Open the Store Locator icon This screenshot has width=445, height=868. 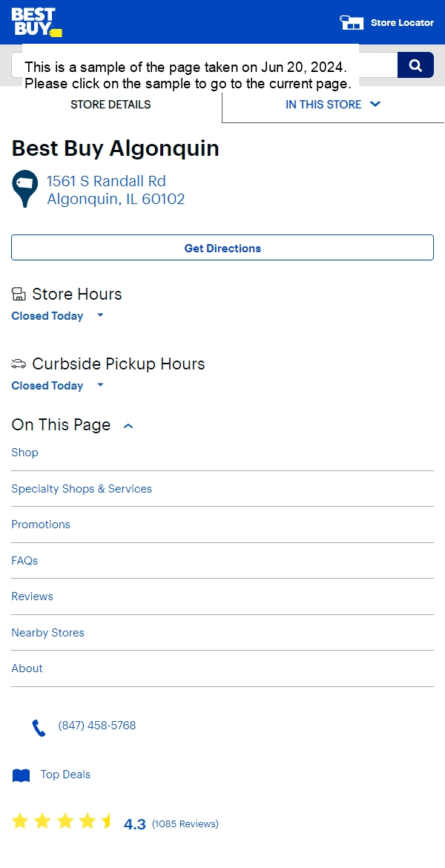tap(352, 23)
